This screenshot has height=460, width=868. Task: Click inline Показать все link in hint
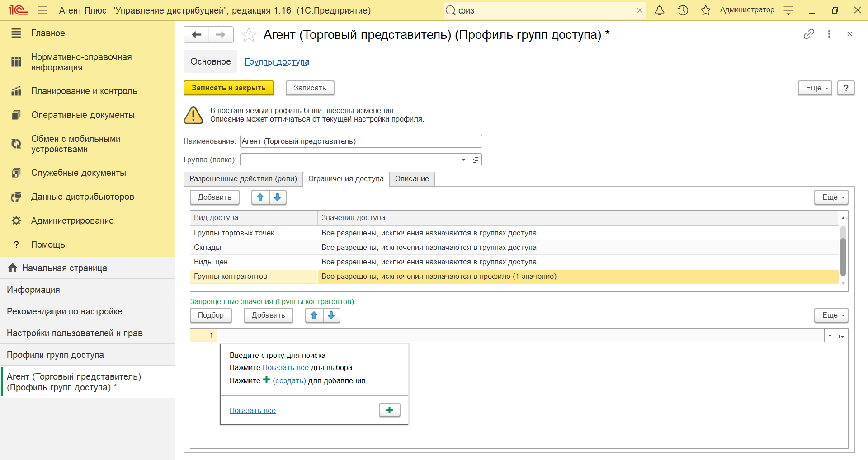click(x=286, y=368)
